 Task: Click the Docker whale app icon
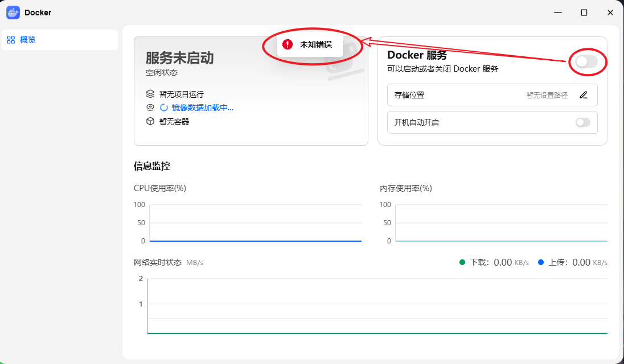tap(13, 13)
